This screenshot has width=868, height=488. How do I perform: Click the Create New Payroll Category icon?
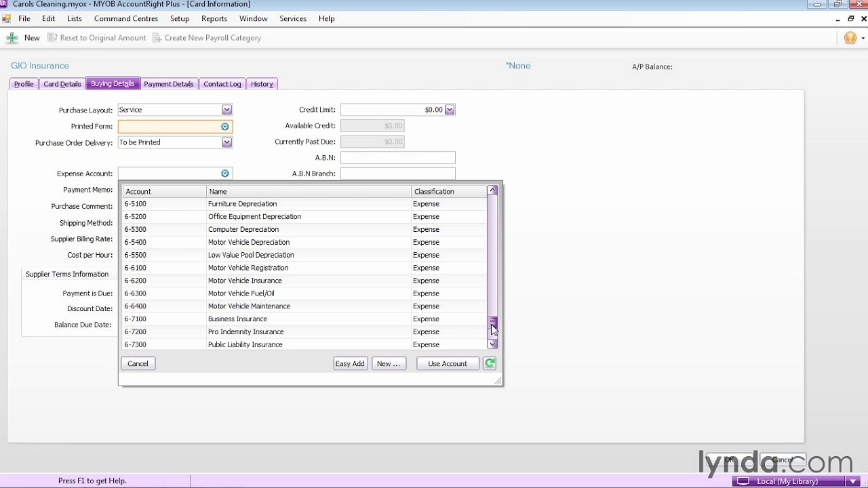point(157,38)
